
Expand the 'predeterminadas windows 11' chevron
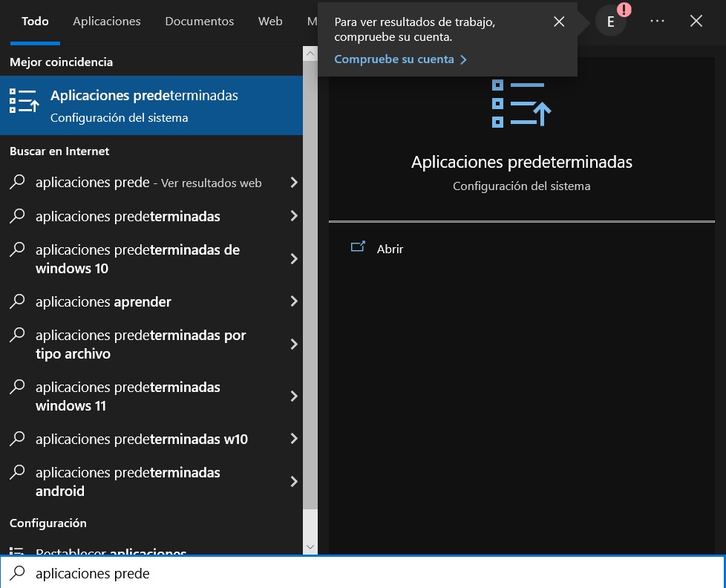[293, 396]
